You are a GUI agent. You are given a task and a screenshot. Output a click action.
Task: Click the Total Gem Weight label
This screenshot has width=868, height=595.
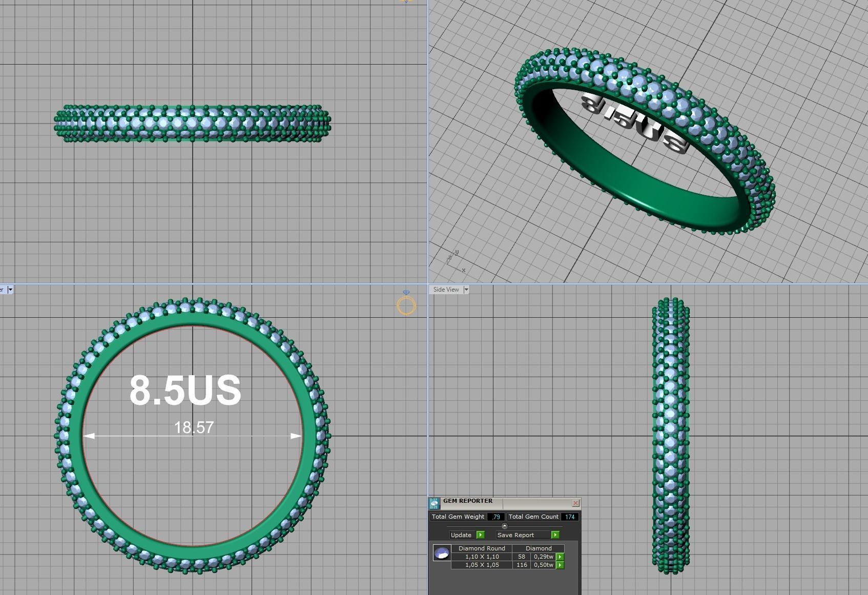[x=458, y=517]
